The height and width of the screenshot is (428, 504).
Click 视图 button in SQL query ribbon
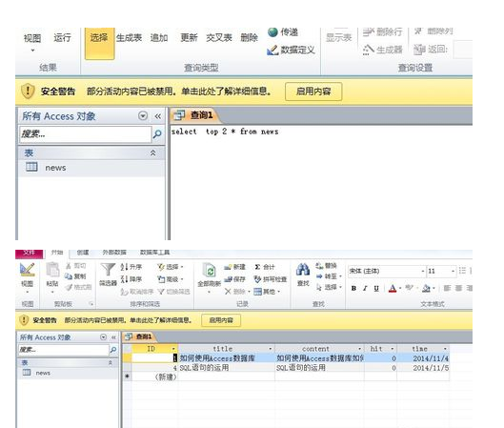point(32,41)
